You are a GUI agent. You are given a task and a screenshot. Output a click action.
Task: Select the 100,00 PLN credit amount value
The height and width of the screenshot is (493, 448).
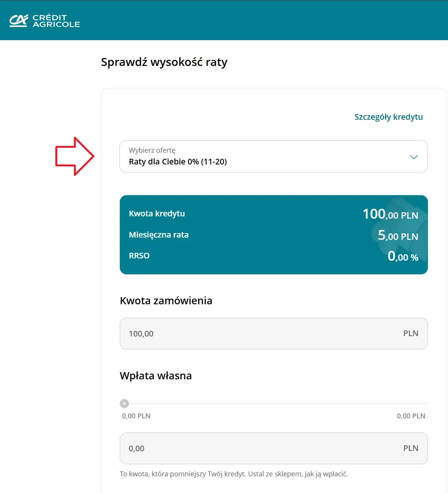pyautogui.click(x=390, y=214)
